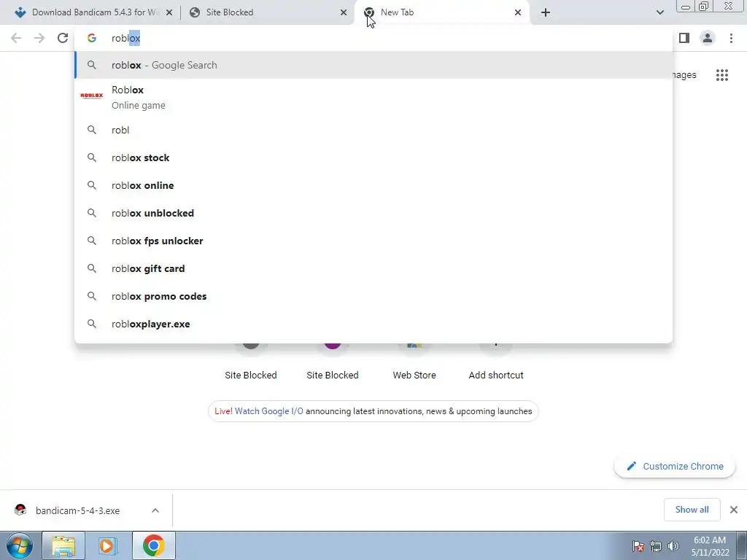Image resolution: width=747 pixels, height=560 pixels.
Task: Open Chrome three-dot menu
Action: coord(731,38)
